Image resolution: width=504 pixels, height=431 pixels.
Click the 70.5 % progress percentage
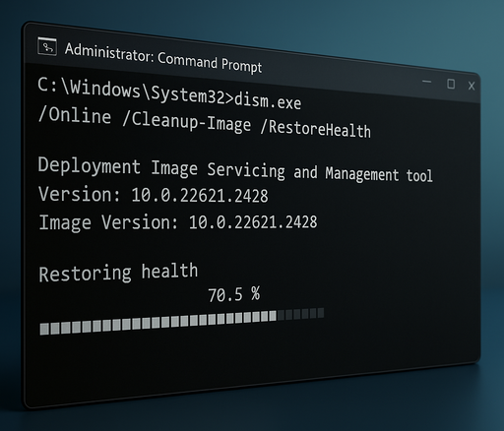[234, 294]
